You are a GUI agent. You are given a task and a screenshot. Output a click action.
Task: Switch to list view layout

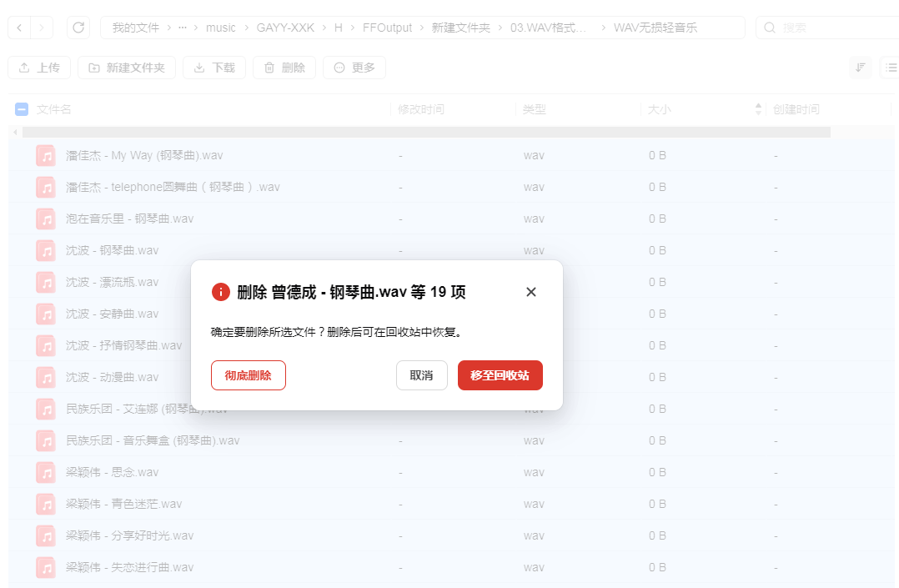click(x=891, y=68)
